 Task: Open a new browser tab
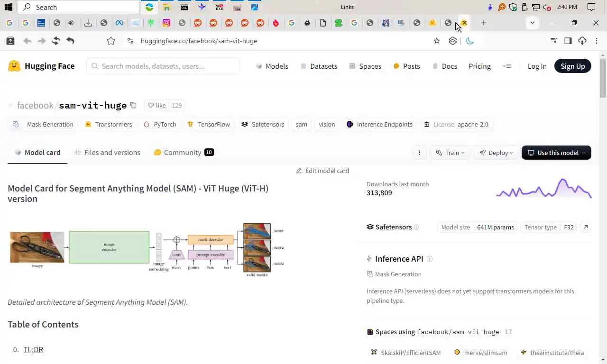coord(483,23)
